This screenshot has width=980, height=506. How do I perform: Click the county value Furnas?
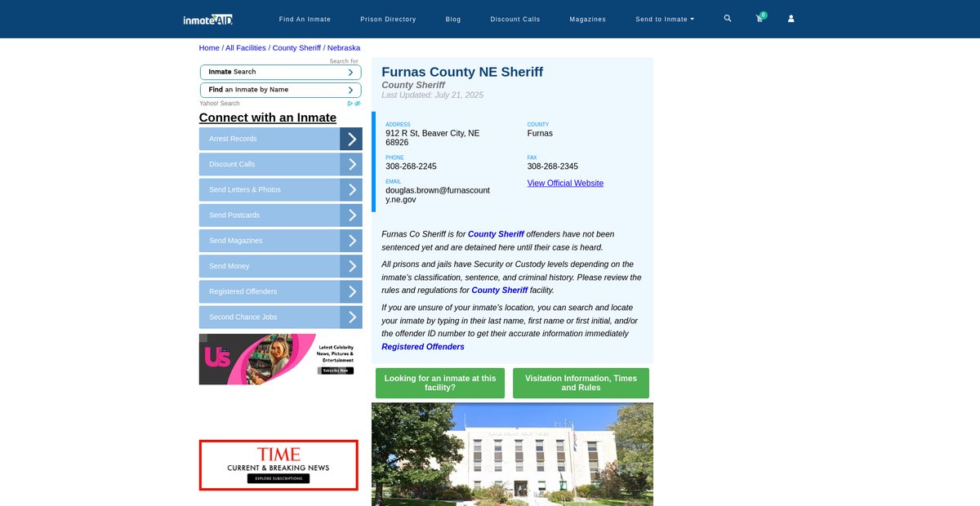pyautogui.click(x=540, y=133)
